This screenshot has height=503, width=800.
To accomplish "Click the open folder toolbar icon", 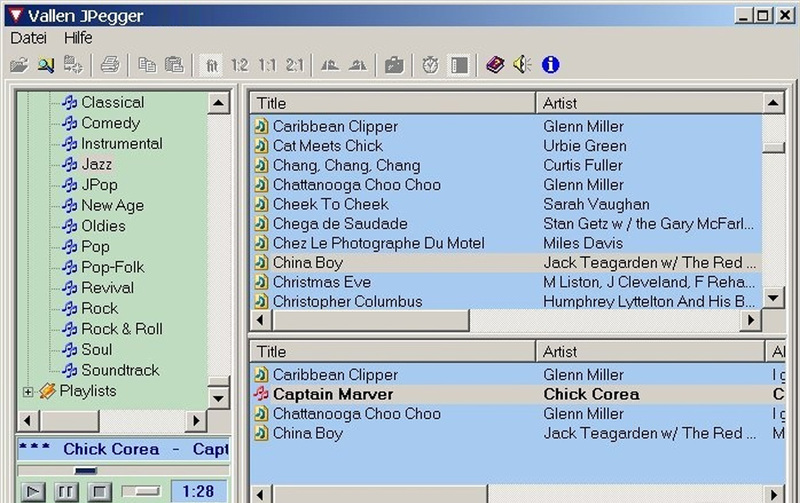I will (x=18, y=65).
